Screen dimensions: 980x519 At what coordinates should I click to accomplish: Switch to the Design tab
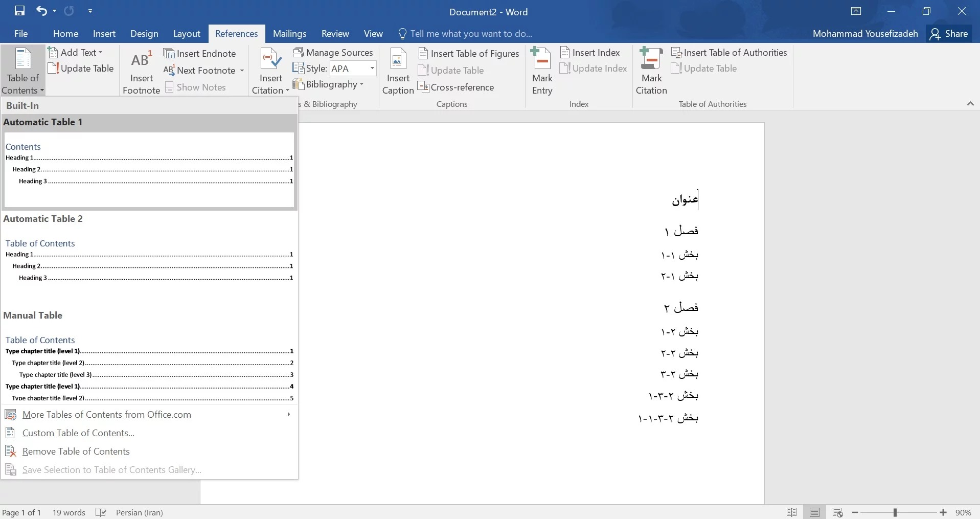pyautogui.click(x=144, y=33)
